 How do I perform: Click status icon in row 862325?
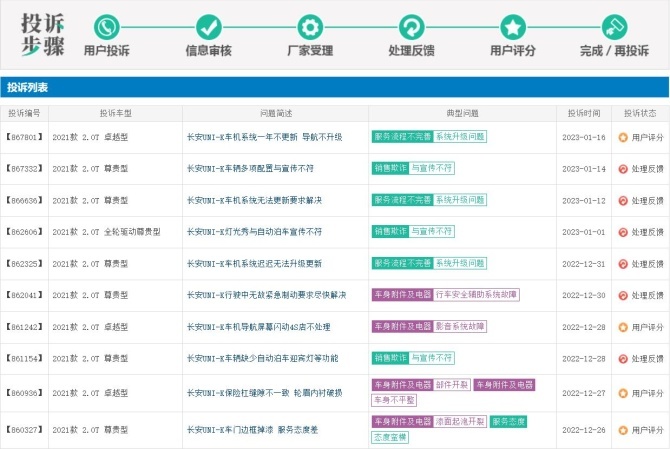click(623, 264)
